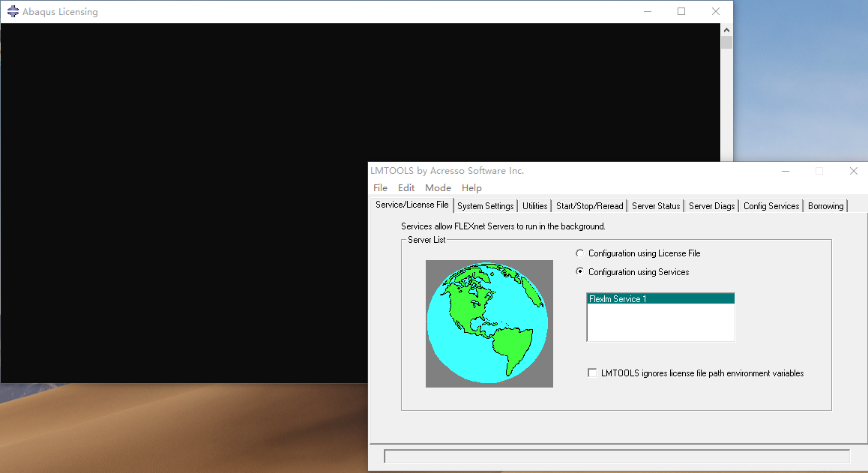Go to the Server Status tab

656,206
